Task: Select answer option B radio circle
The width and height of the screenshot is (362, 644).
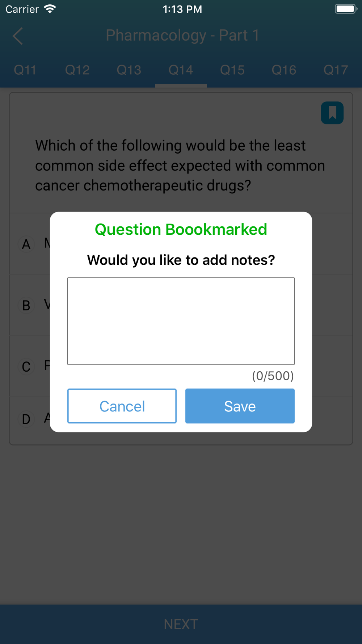Action: coord(26,305)
